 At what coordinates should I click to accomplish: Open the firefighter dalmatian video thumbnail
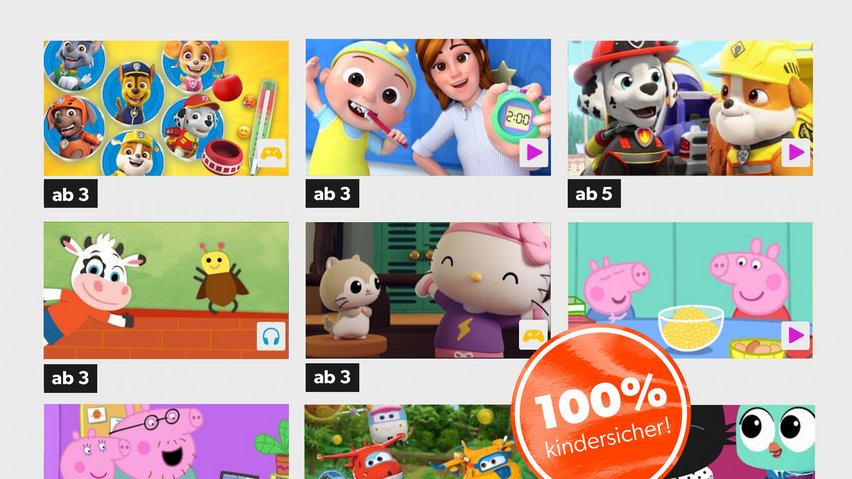(691, 108)
